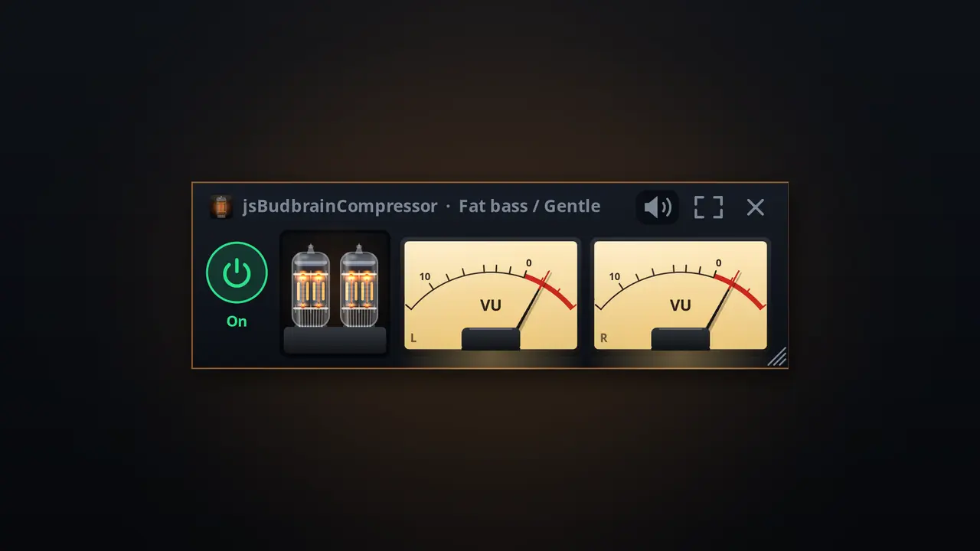Screen dimensions: 980x551
Task: Toggle the green power button
Action: (x=237, y=272)
